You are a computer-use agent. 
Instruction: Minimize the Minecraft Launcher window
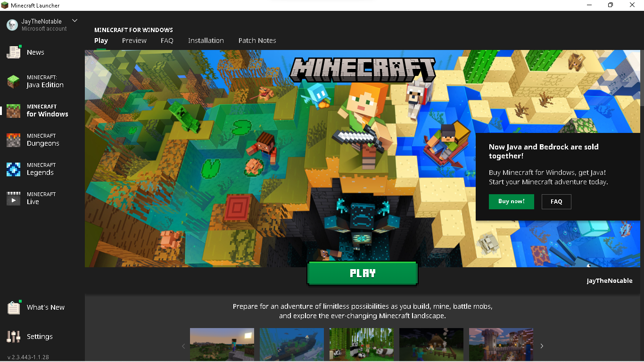pyautogui.click(x=589, y=5)
